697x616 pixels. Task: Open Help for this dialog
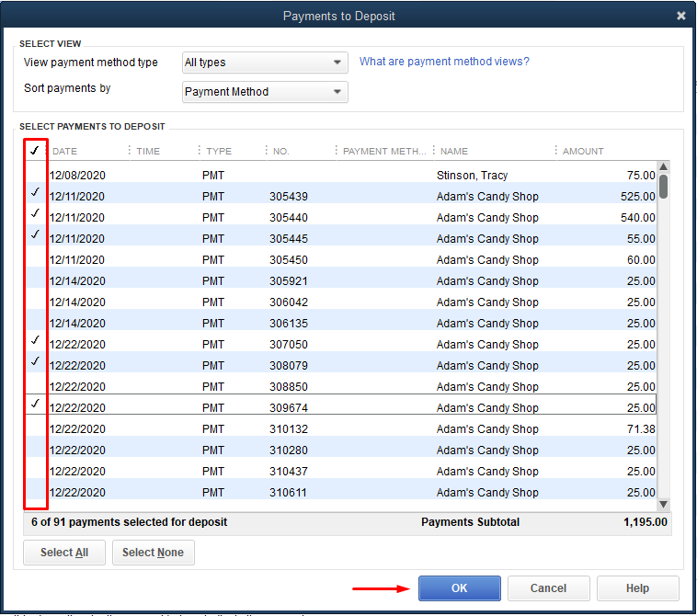click(637, 588)
